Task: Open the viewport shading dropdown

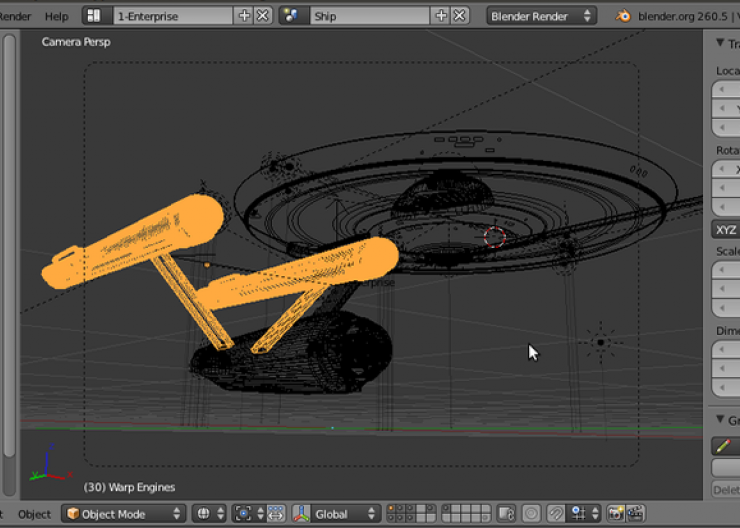Action: [x=210, y=514]
